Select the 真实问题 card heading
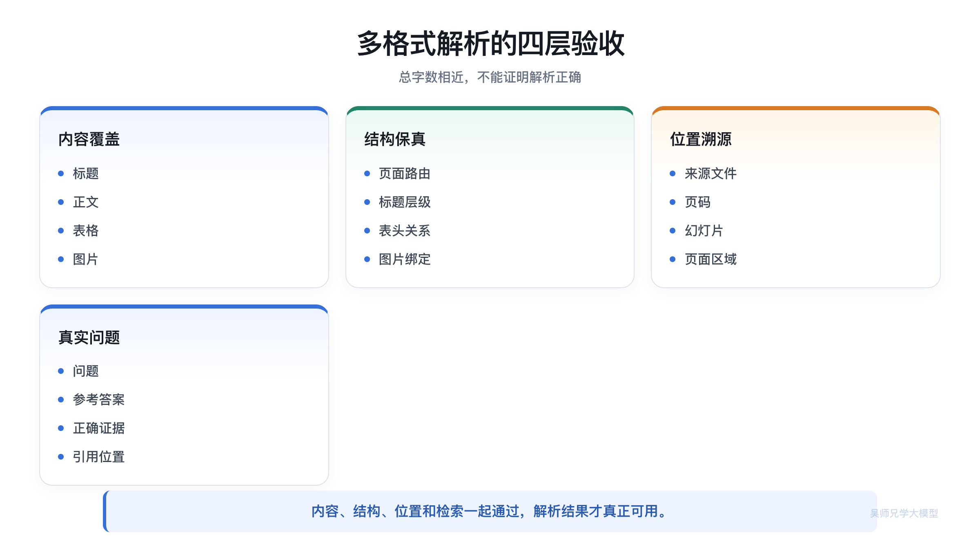Viewport: 980px width, 551px height. coord(89,338)
